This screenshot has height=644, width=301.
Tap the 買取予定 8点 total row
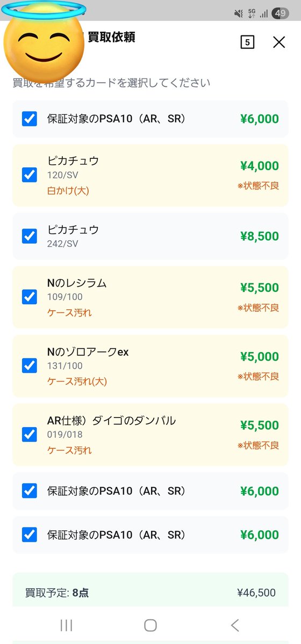click(x=150, y=592)
